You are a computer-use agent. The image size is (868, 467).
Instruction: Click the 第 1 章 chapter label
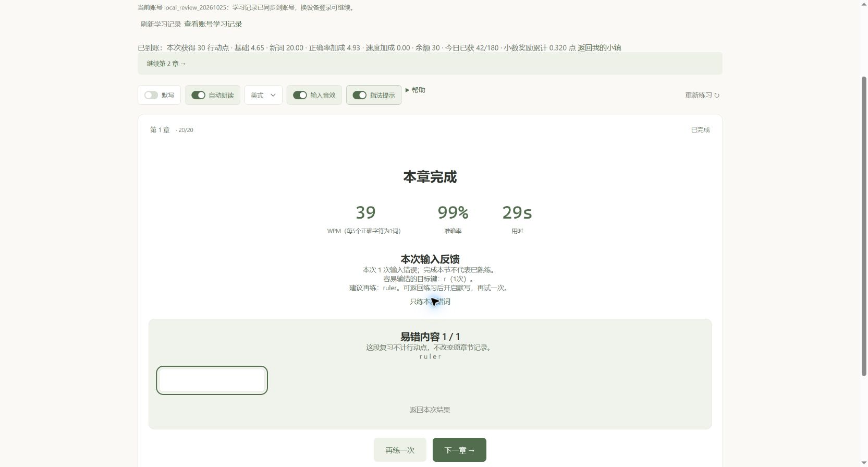click(160, 130)
